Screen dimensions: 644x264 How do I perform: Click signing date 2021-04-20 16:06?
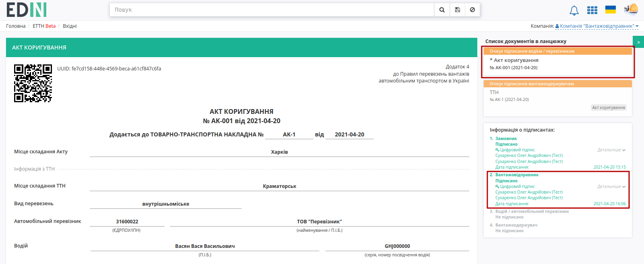609,204
